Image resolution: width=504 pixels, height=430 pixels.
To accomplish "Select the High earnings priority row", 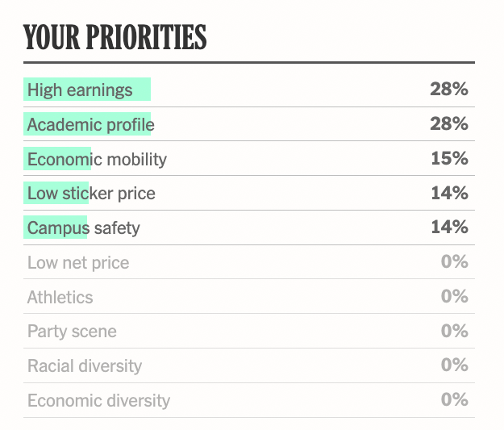I will click(249, 90).
